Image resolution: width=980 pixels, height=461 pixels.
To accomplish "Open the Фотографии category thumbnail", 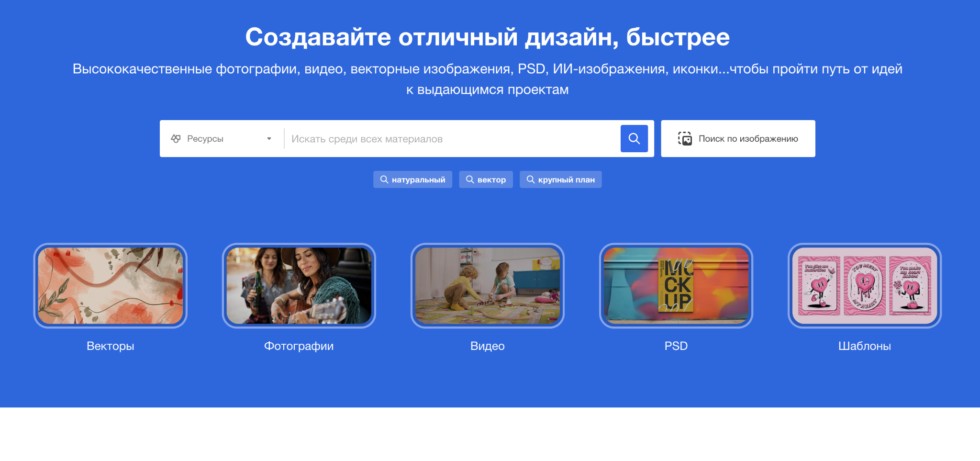I will pyautogui.click(x=299, y=286).
